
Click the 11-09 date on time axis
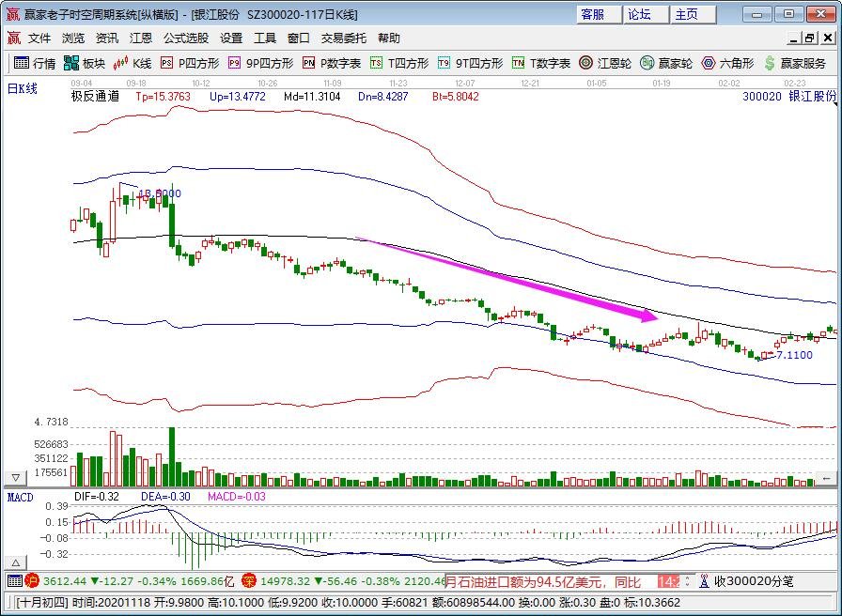tap(333, 84)
